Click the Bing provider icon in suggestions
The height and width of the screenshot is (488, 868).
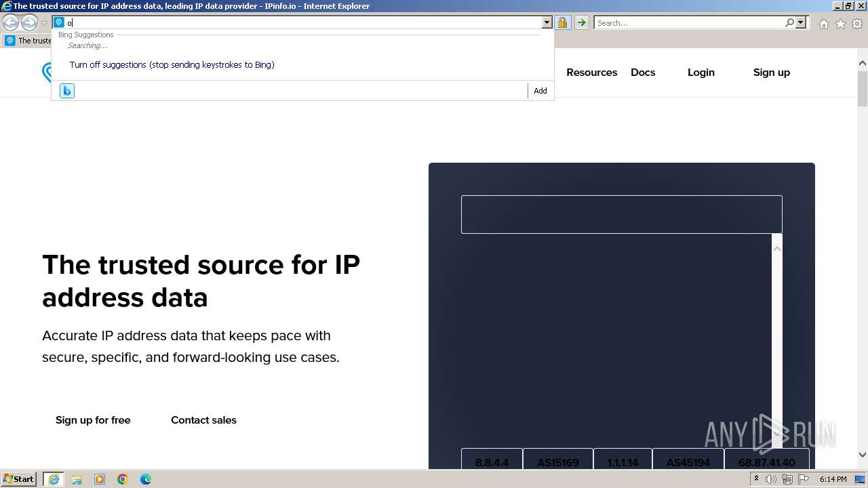[x=66, y=91]
